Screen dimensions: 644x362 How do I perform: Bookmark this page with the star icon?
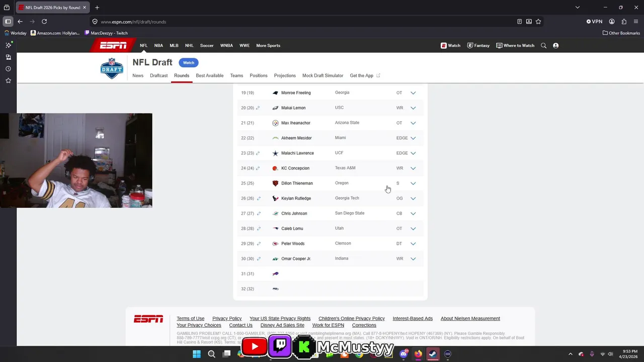(x=538, y=22)
